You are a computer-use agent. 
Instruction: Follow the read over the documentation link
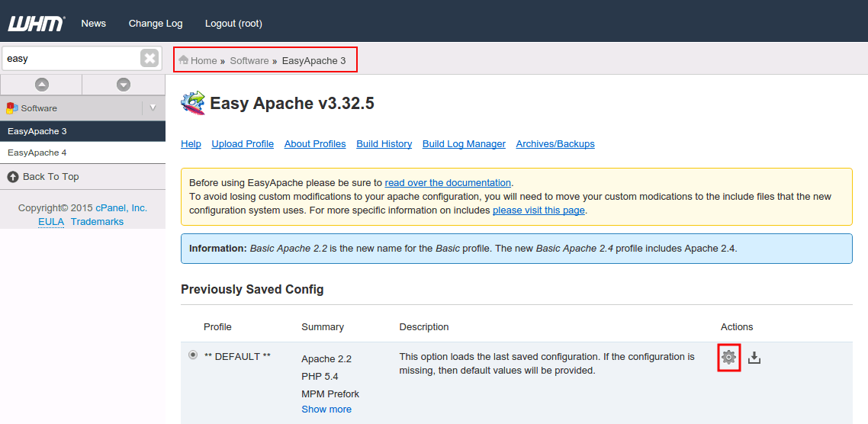448,183
